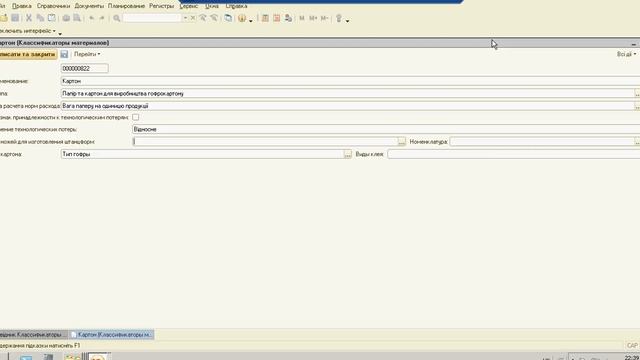The width and height of the screenshot is (640, 360).
Task: Open the Справочники menu
Action: tap(53, 6)
